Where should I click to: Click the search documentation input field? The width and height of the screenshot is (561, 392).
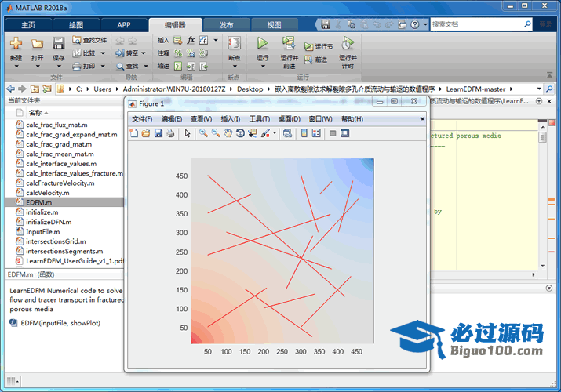476,24
